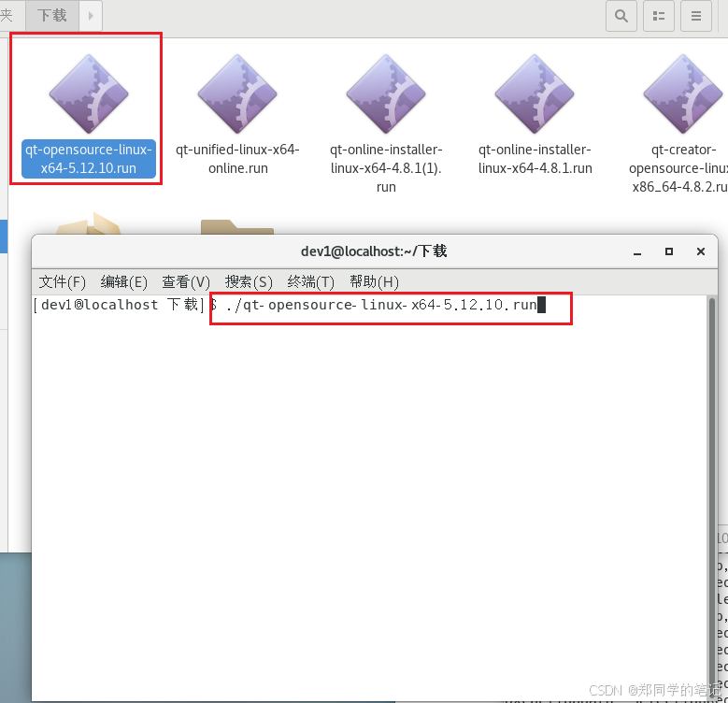The image size is (728, 703).
Task: Maximize the terminal window
Action: [669, 251]
